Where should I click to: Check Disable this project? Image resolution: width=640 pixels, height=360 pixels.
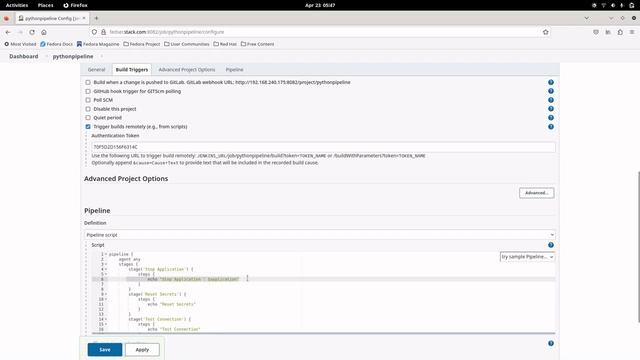coord(88,109)
